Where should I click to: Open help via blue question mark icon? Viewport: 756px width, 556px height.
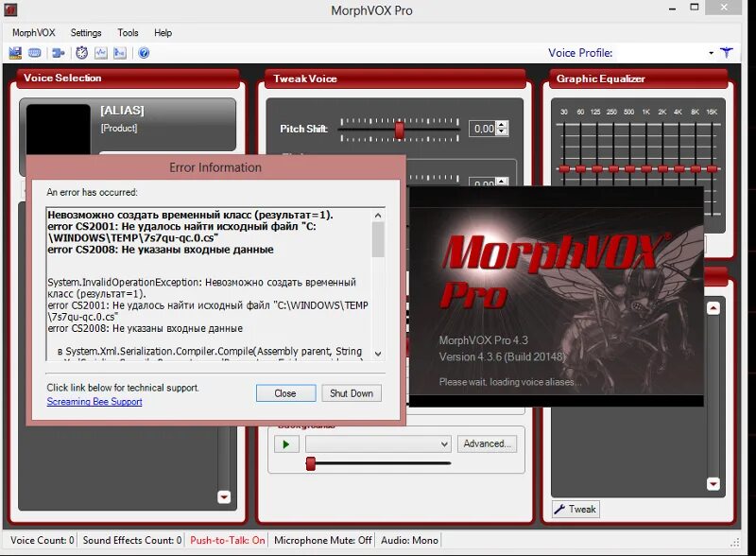(144, 53)
